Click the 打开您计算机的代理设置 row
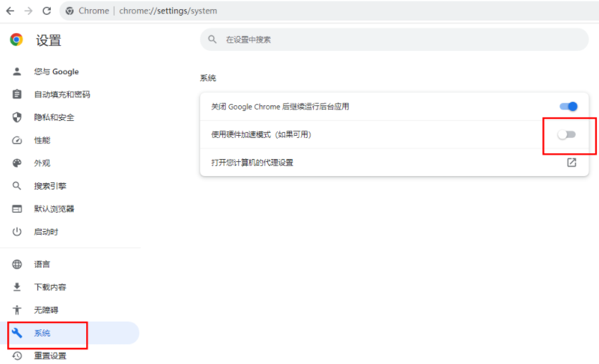The height and width of the screenshot is (364, 599). (x=394, y=163)
